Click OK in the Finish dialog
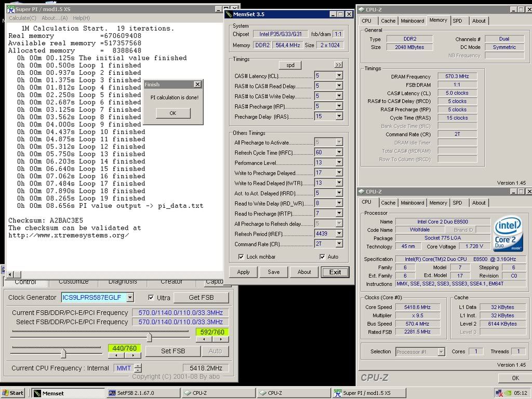Viewport: 532px width, 399px height. pyautogui.click(x=173, y=113)
